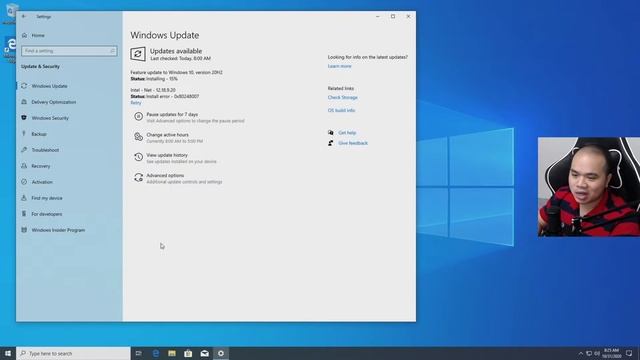The image size is (640, 360).
Task: Open Troubleshoot settings
Action: point(45,150)
